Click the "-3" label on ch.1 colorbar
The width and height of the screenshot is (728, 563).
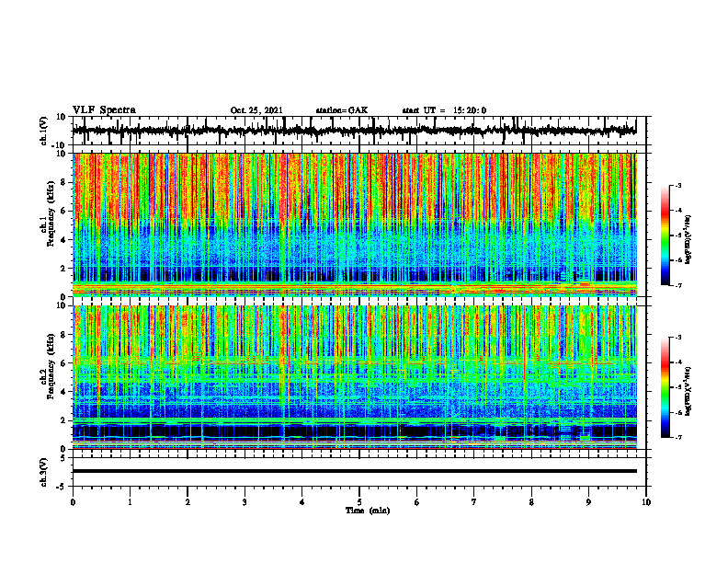click(x=677, y=186)
